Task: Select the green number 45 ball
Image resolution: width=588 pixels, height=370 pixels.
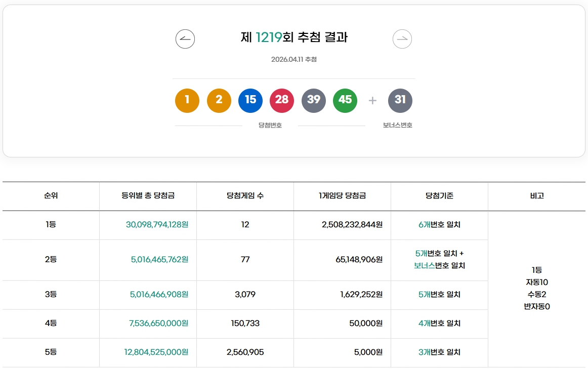Action: click(345, 100)
